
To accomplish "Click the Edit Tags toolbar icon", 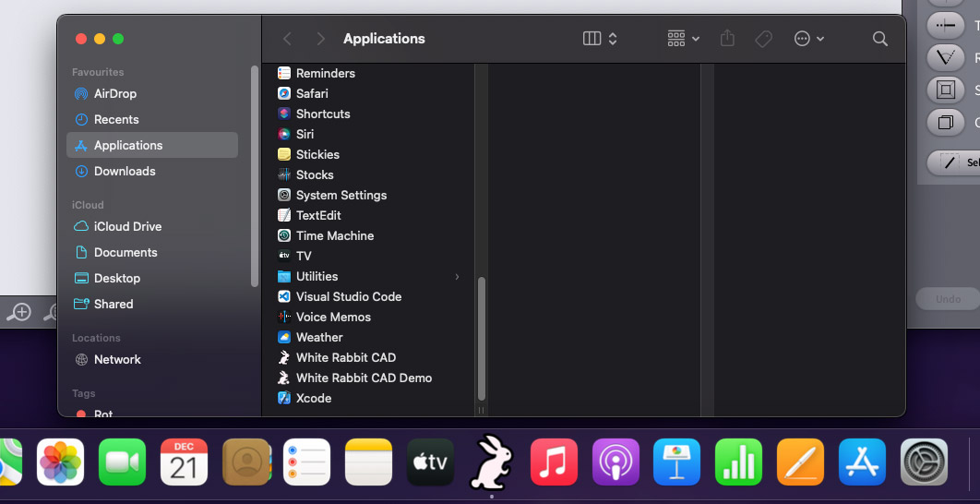I will click(x=763, y=39).
